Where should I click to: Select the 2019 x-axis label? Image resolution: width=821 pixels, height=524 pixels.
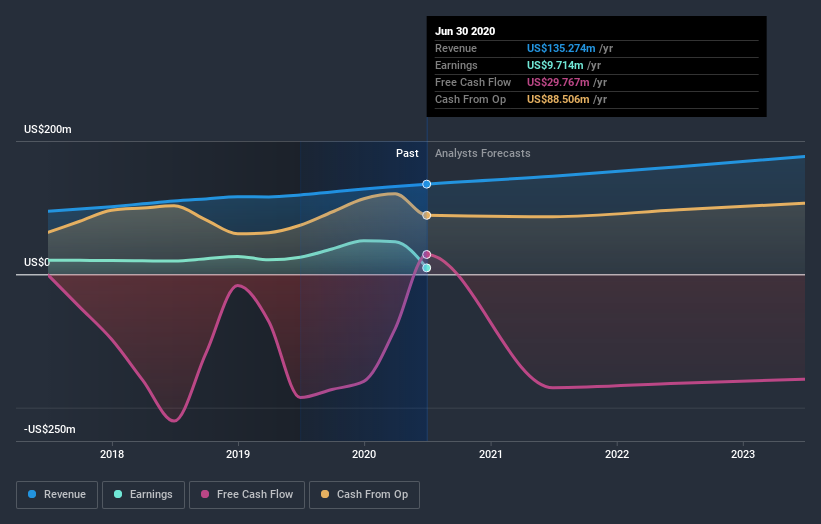point(238,454)
